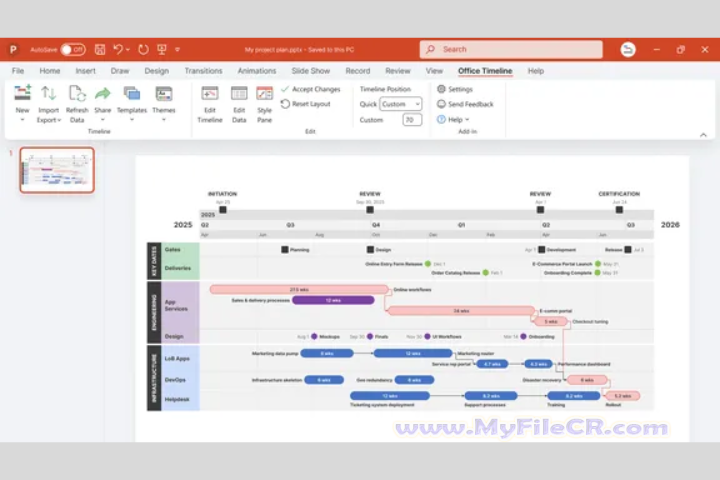Open Customize Quick Access Toolbar dropdown
The width and height of the screenshot is (720, 480).
[x=177, y=50]
